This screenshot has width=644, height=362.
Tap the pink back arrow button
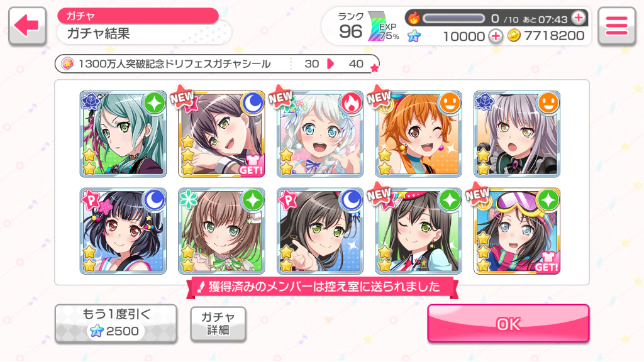[x=27, y=25]
